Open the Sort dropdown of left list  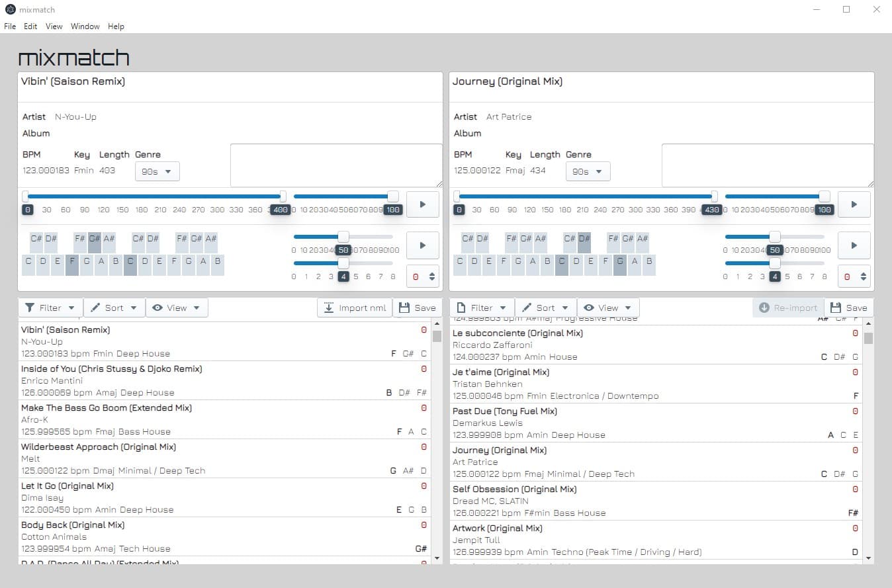tap(114, 308)
